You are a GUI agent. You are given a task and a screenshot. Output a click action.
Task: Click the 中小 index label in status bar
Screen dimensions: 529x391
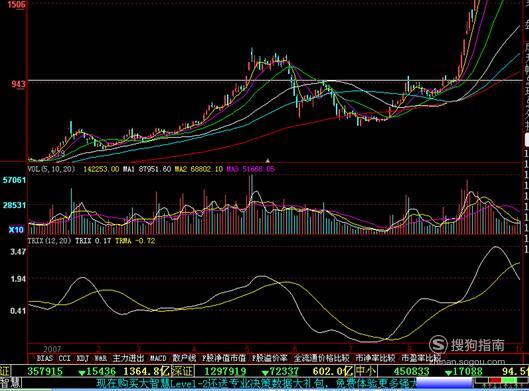pos(366,371)
